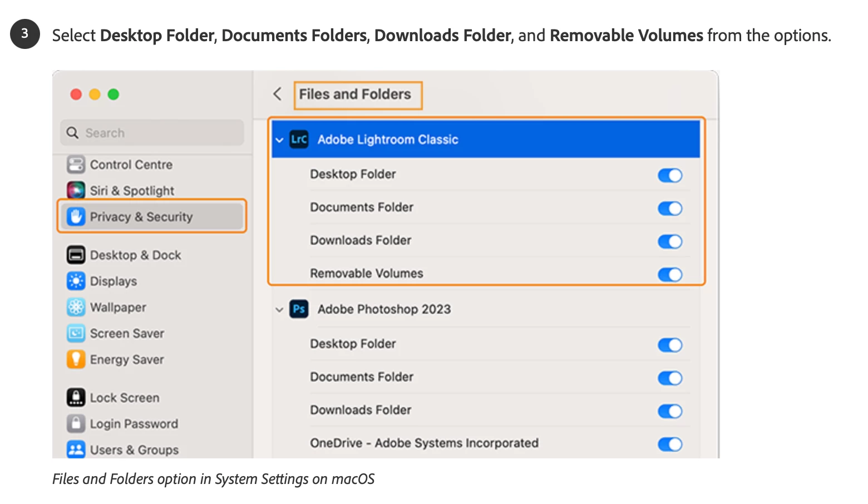Click the Energy Saver bulb icon
The height and width of the screenshot is (504, 868).
(76, 359)
